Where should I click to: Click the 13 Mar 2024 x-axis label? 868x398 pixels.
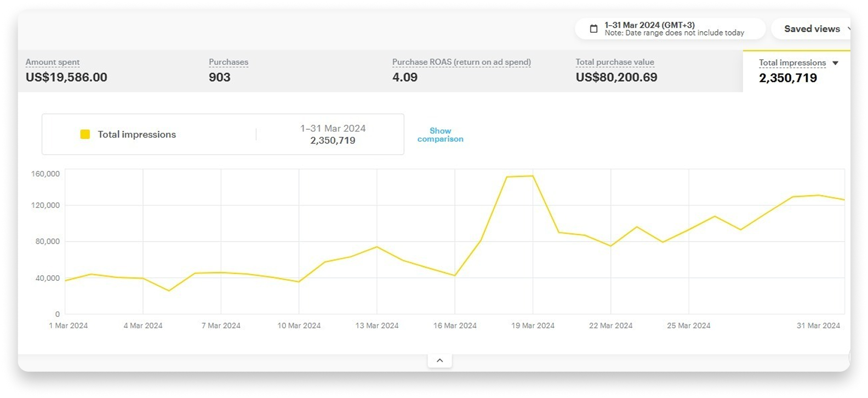point(377,326)
